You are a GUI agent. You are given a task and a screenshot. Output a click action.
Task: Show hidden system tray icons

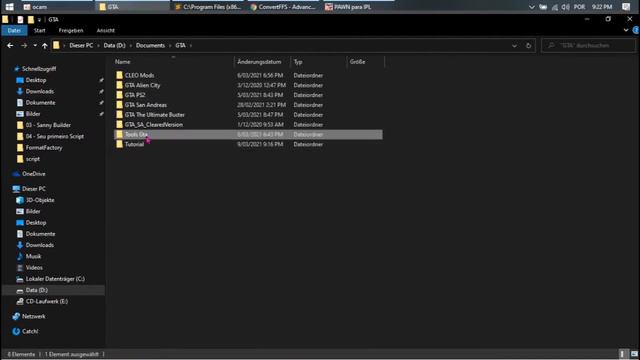531,7
